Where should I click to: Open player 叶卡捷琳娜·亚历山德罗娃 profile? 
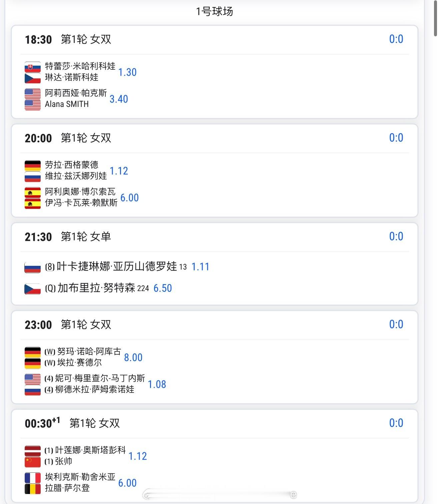point(117,266)
